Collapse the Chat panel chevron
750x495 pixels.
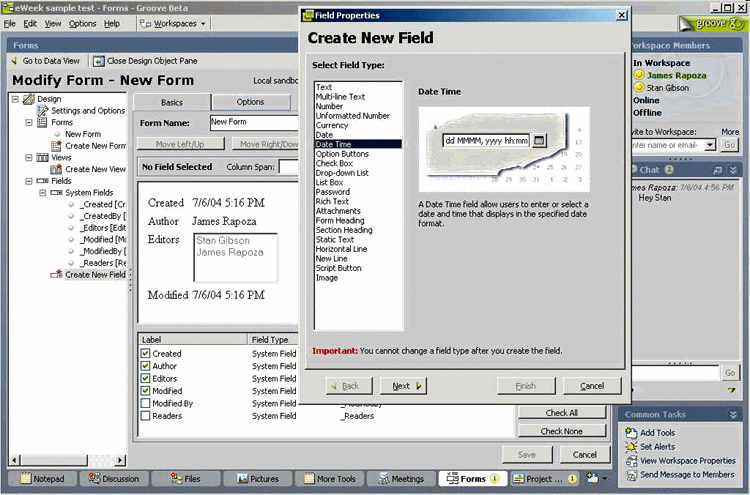[733, 170]
